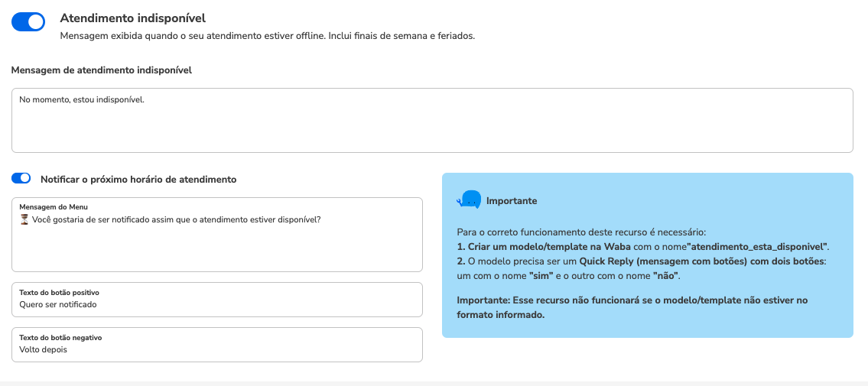Click the hourglass emoji in menu message
Screen dimensions: 868x386
tap(24, 219)
